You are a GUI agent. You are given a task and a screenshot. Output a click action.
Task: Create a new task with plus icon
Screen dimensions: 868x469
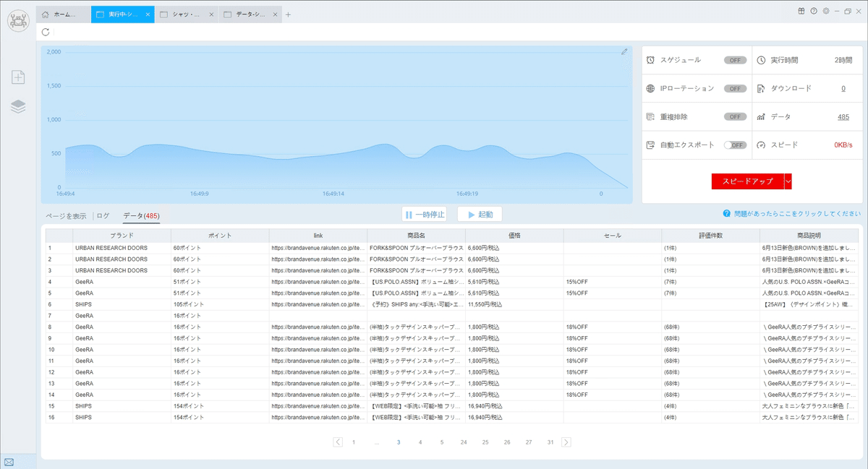[18, 77]
